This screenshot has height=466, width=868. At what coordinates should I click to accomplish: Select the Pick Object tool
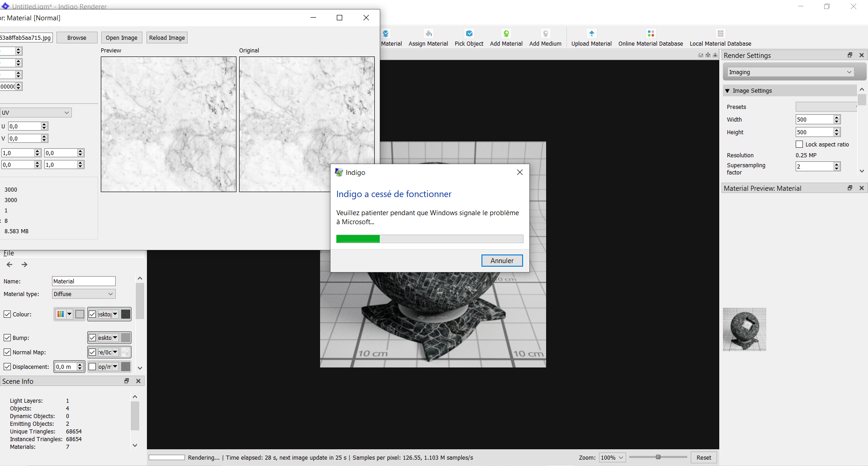tap(469, 34)
